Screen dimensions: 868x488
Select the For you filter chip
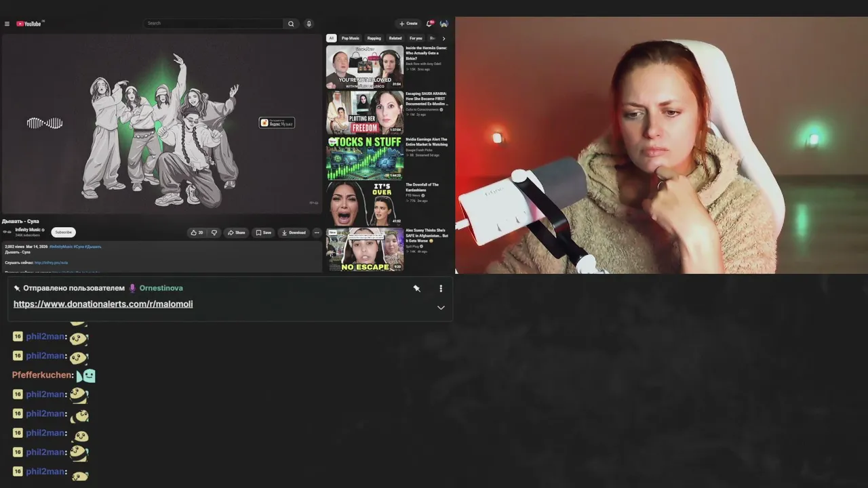click(416, 38)
